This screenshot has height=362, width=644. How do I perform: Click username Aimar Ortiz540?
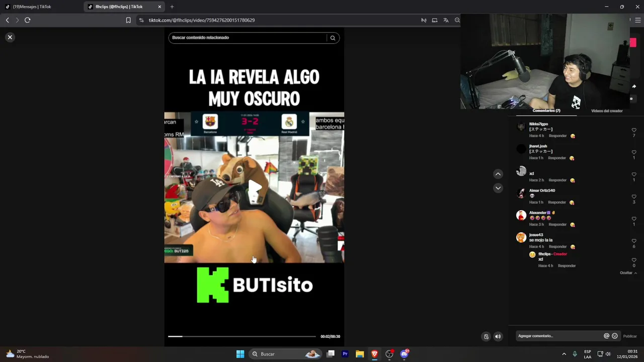[x=542, y=191]
